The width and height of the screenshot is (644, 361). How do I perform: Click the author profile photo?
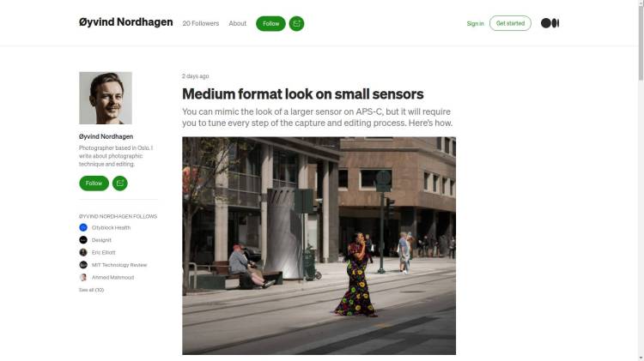[x=106, y=98]
